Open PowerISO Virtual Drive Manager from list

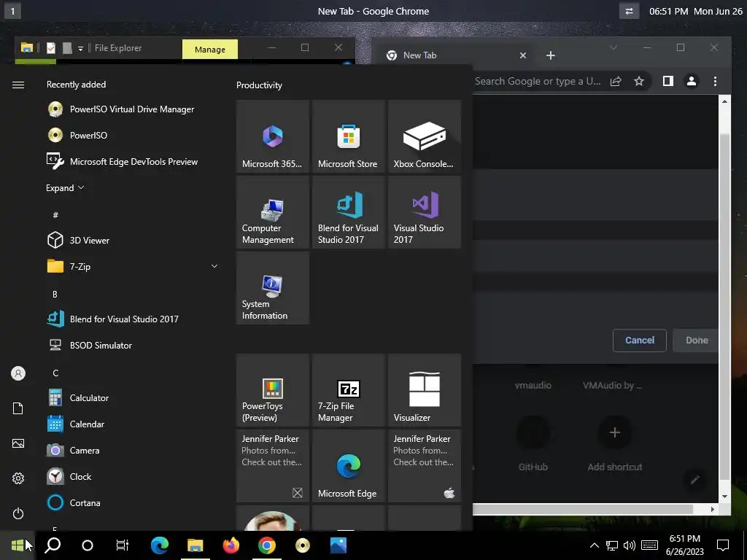[133, 109]
